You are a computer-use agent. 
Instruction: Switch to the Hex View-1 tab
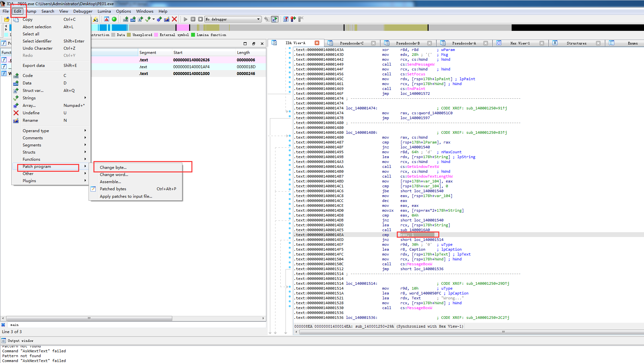(x=519, y=43)
